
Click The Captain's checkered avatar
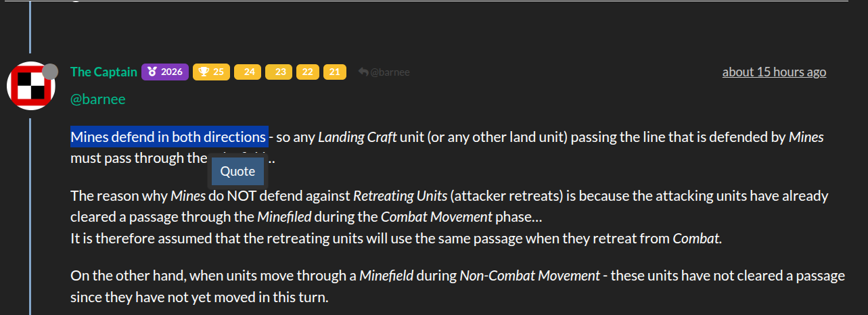(x=30, y=86)
